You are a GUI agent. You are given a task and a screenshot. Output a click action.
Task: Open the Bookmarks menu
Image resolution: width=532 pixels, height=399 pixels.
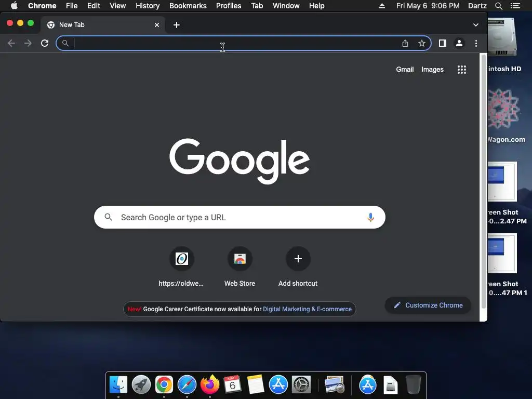[x=188, y=6]
